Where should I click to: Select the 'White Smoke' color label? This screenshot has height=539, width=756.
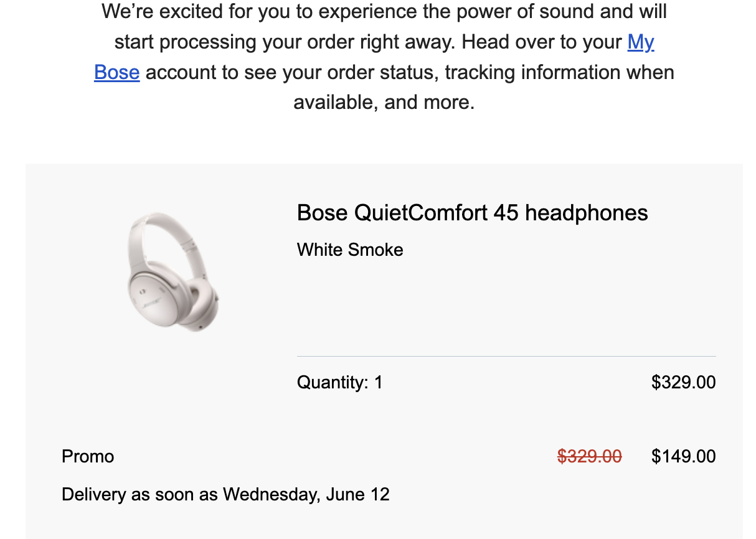coord(350,250)
